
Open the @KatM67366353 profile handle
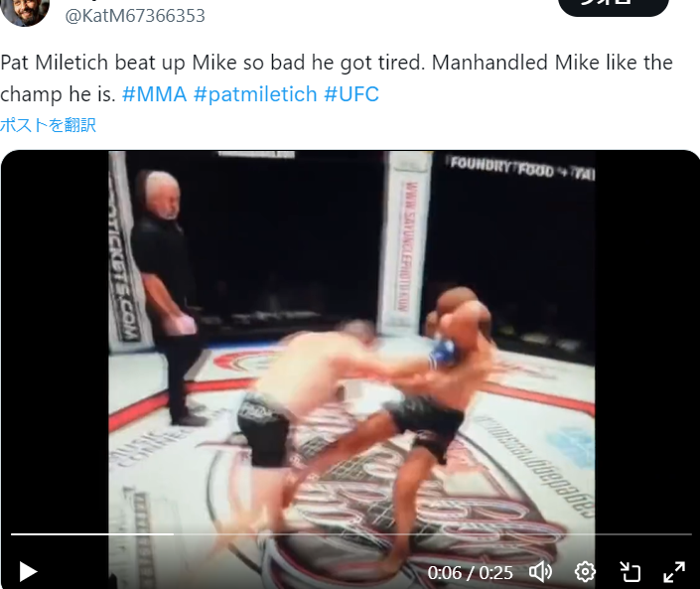(x=135, y=16)
